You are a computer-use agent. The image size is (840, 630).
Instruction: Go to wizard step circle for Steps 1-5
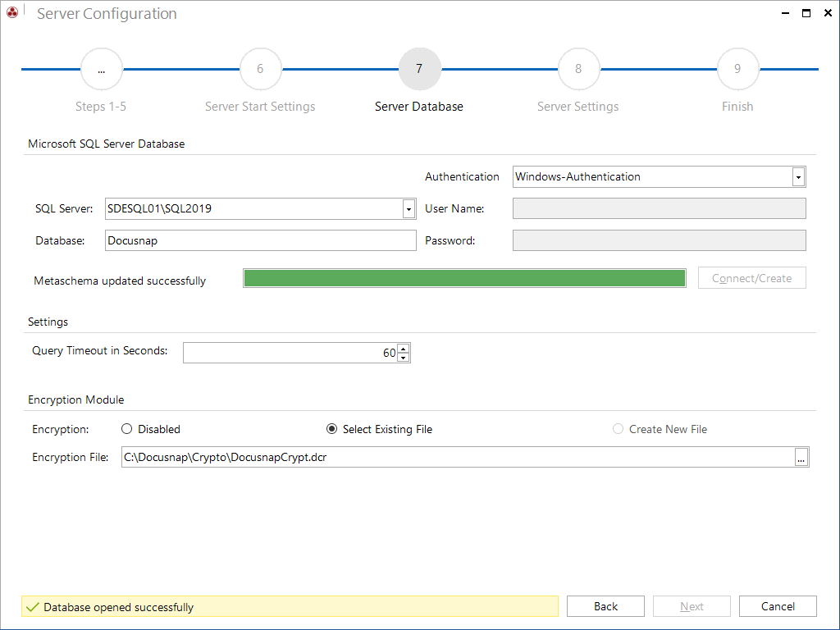pyautogui.click(x=101, y=69)
